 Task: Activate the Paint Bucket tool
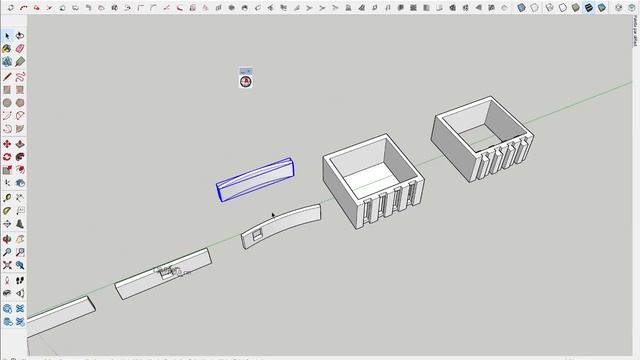point(7,49)
